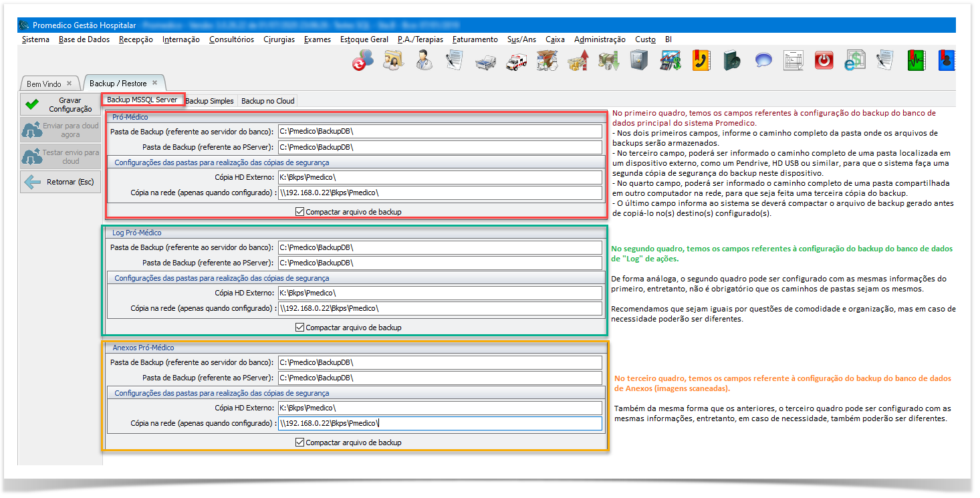The height and width of the screenshot is (498, 980).
Task: Click the hospital bed toolbar icon
Action: coord(485,61)
